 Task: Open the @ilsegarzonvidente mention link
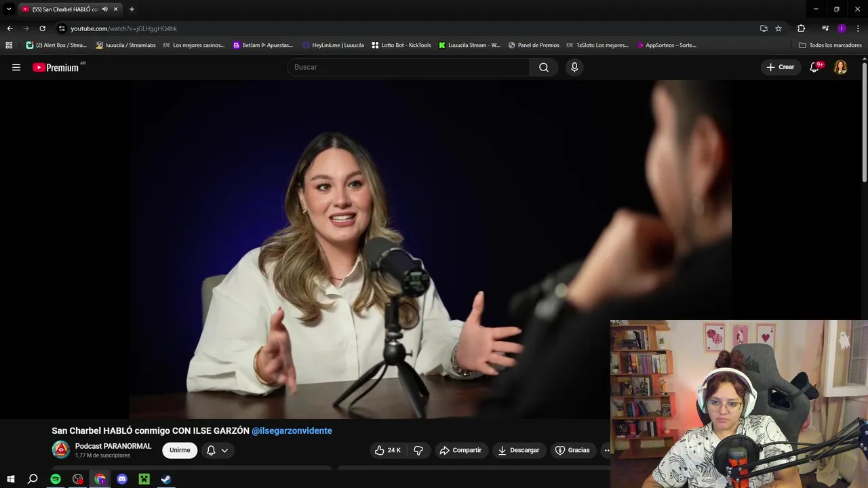292,430
